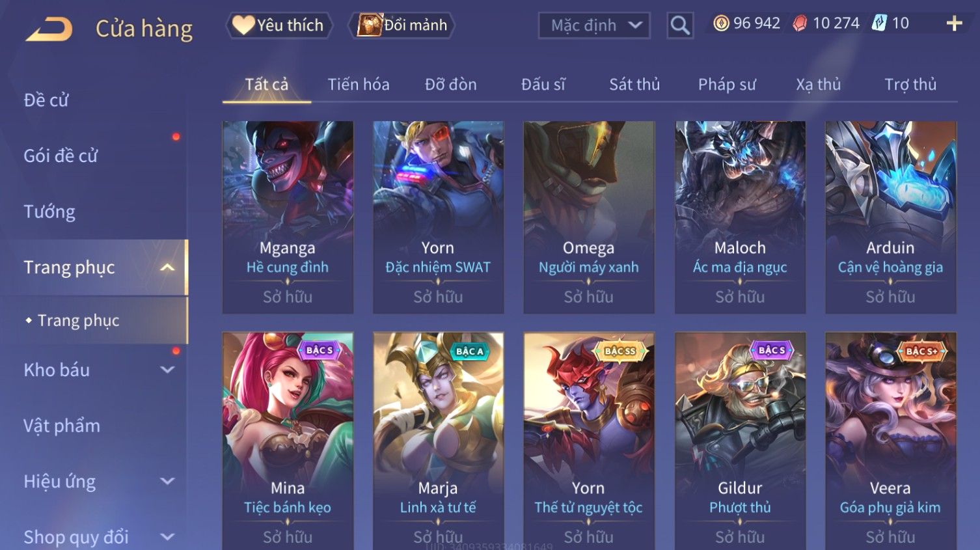Image resolution: width=980 pixels, height=550 pixels.
Task: Select the Trang phục sub-item
Action: [78, 320]
